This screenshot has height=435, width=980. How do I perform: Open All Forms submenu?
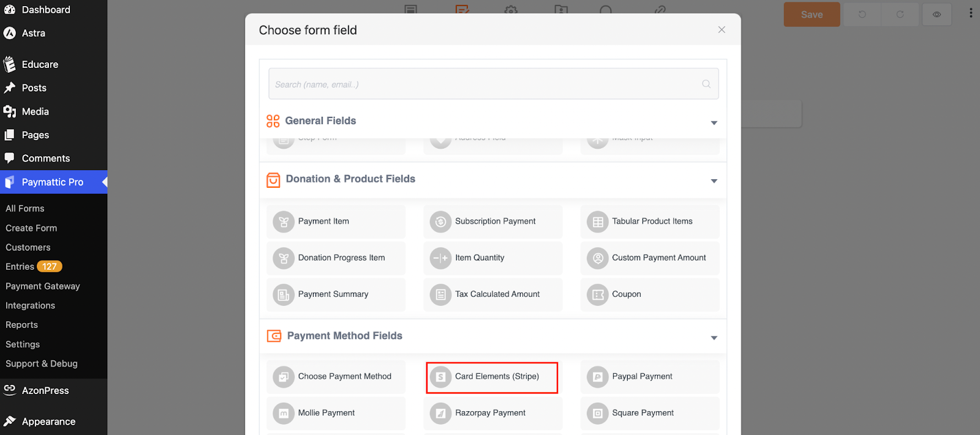coord(25,209)
